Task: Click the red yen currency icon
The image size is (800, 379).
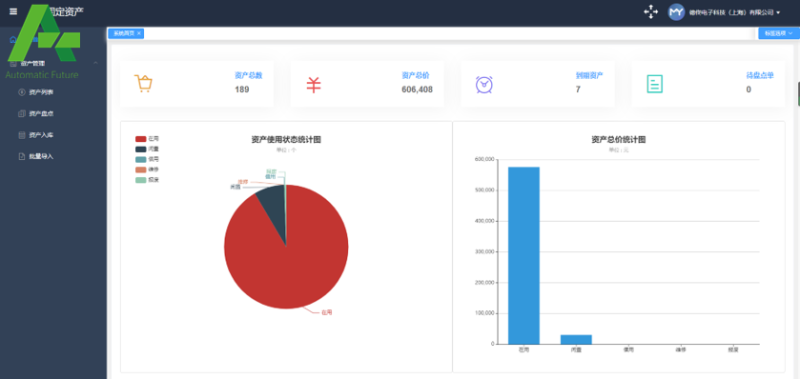Action: coord(313,84)
